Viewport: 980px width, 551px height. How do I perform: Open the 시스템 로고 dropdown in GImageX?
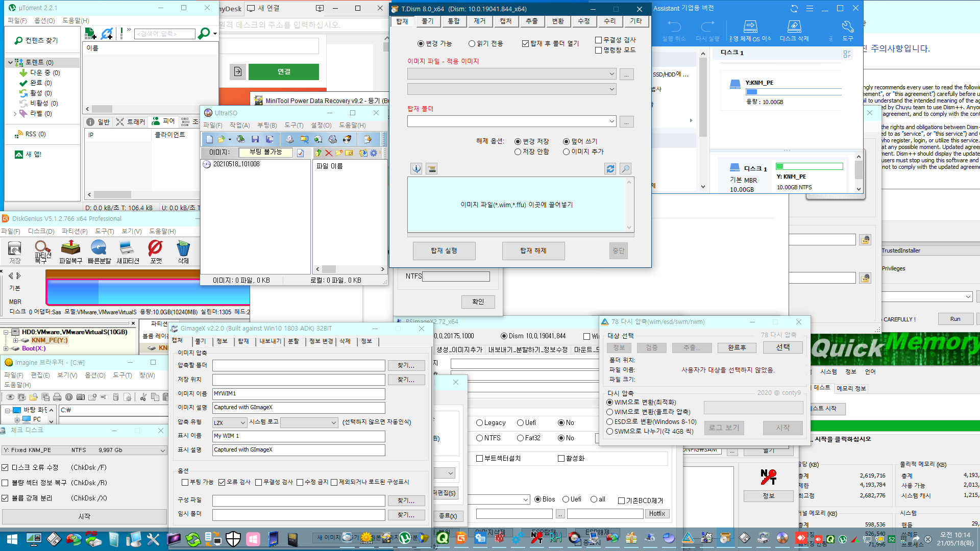(309, 423)
